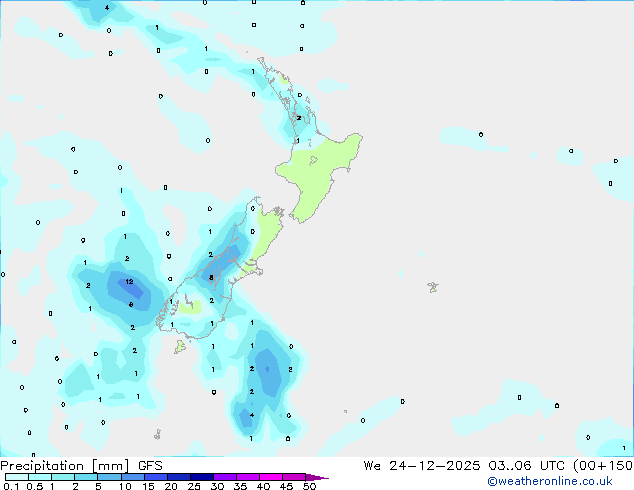
Task: Pick the 10–15 mm legend color swatch
Action: (132, 477)
